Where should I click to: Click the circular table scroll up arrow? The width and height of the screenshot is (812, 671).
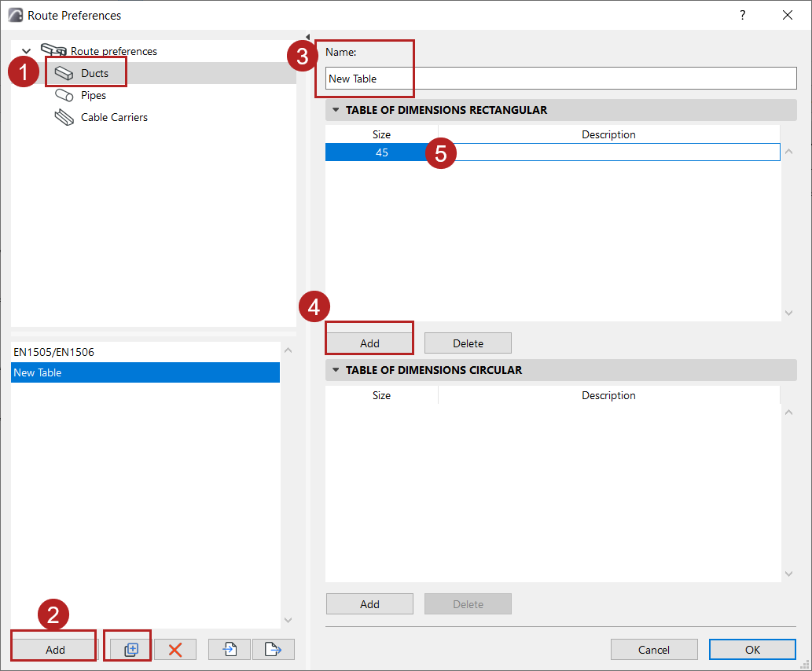tap(788, 412)
